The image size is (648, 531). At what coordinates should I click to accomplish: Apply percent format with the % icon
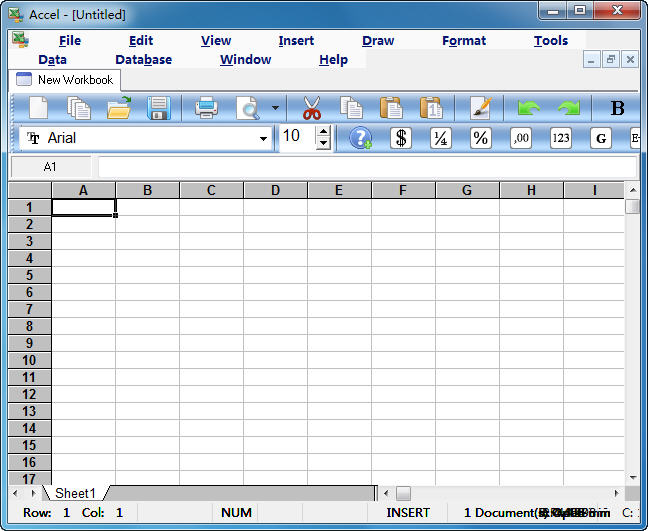pyautogui.click(x=481, y=138)
